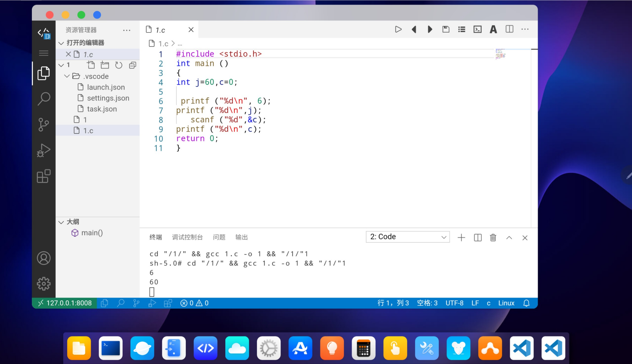This screenshot has height=364, width=632.
Task: Select language mode 'c' in status bar
Action: 488,303
